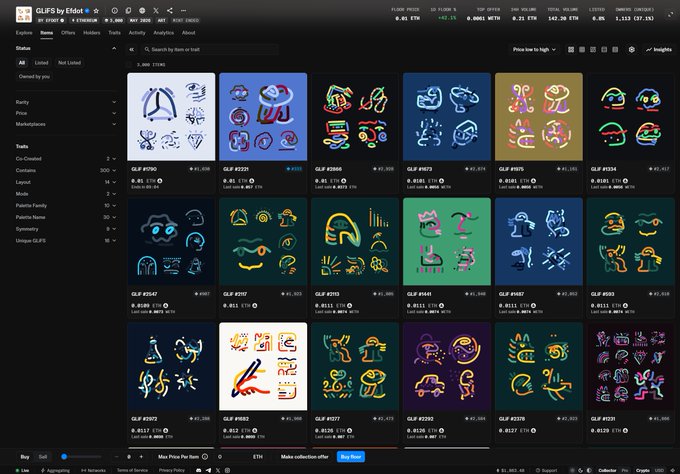The image size is (680, 474).
Task: Open the Terms of Service link
Action: [x=132, y=470]
